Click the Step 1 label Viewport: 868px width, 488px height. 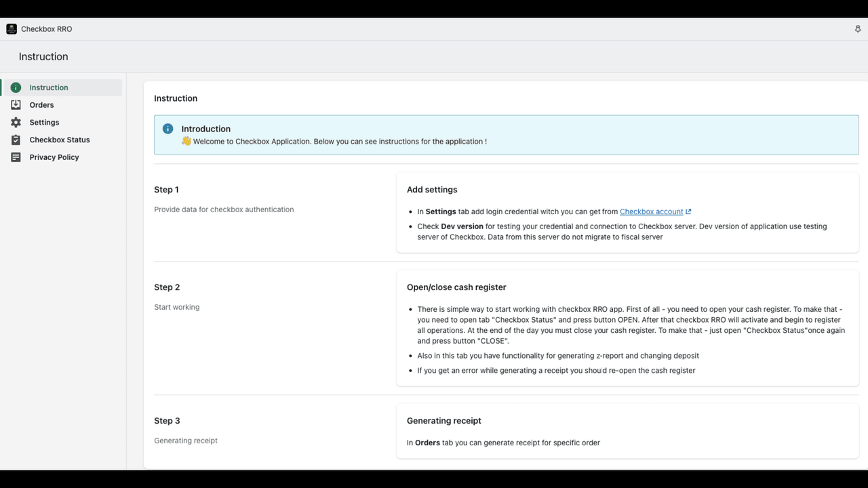pyautogui.click(x=166, y=190)
